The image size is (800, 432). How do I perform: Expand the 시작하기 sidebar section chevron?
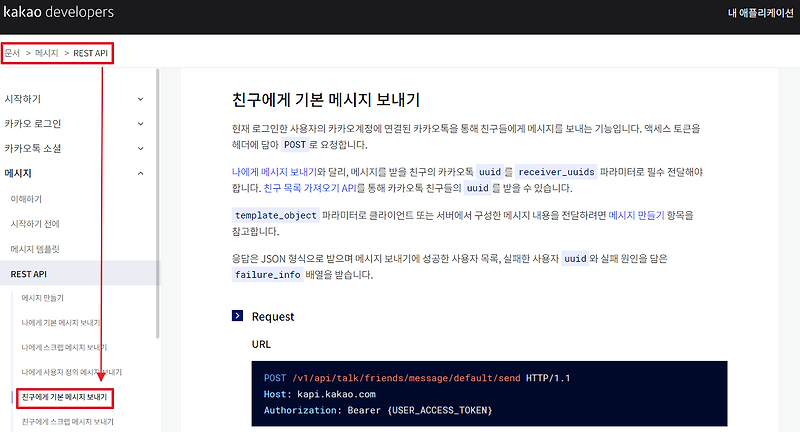140,99
